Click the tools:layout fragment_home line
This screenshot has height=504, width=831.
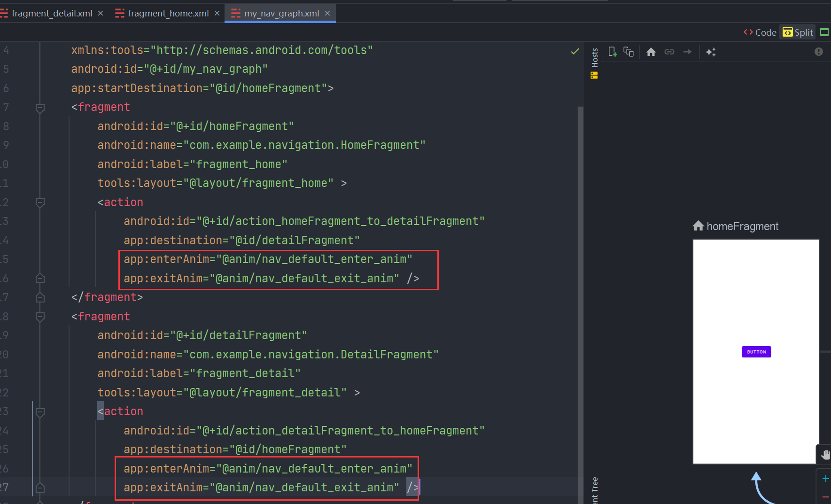point(222,183)
